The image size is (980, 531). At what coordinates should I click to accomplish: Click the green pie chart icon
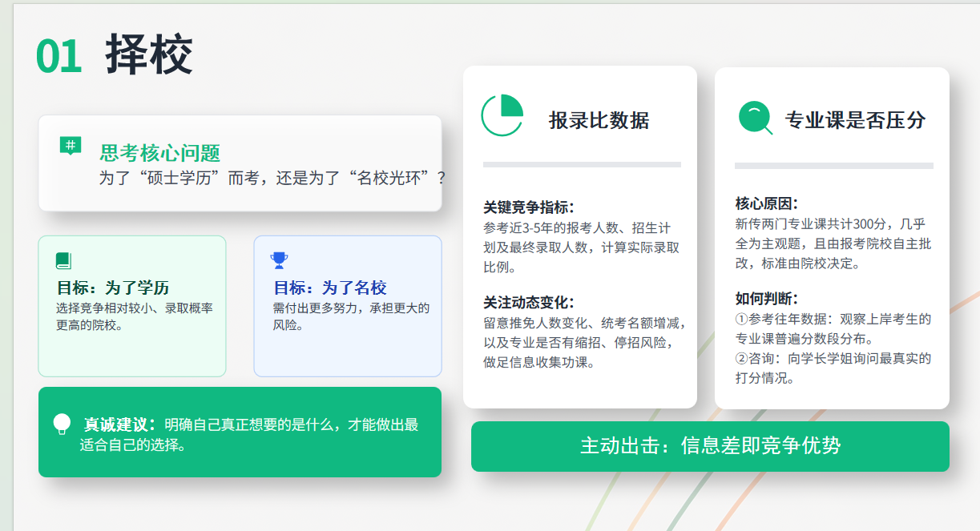tap(502, 115)
